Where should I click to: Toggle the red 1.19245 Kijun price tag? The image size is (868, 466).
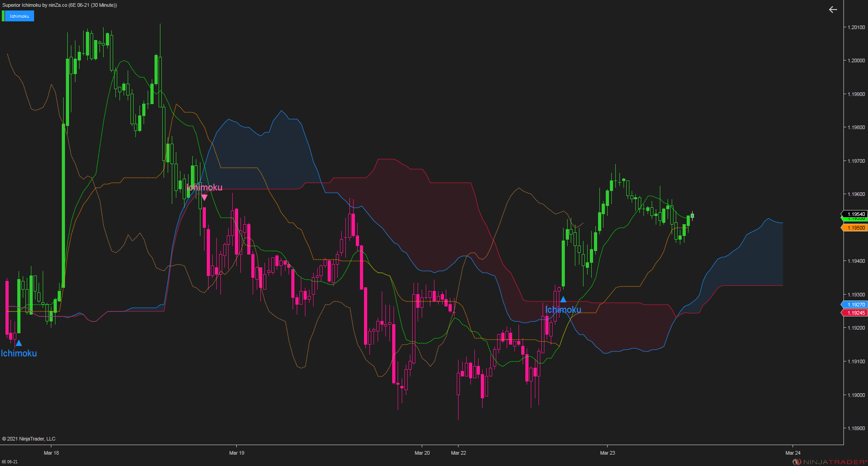pos(854,312)
